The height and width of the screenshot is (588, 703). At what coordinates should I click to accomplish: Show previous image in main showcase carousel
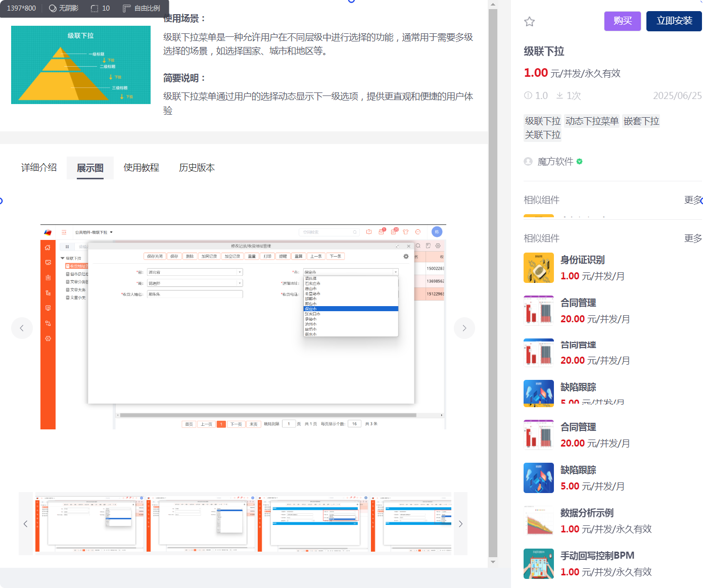(22, 328)
